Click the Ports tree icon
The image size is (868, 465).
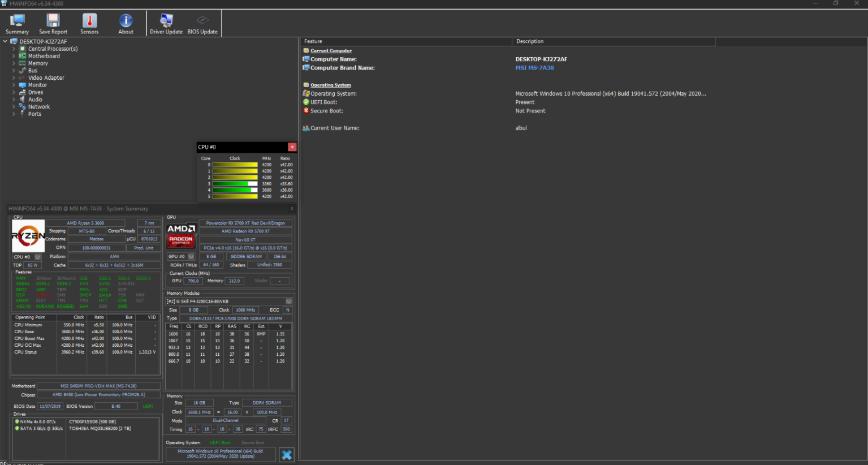(x=23, y=114)
